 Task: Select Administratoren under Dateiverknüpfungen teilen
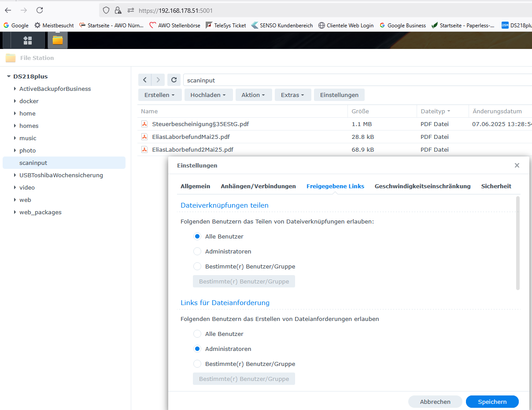pyautogui.click(x=197, y=251)
